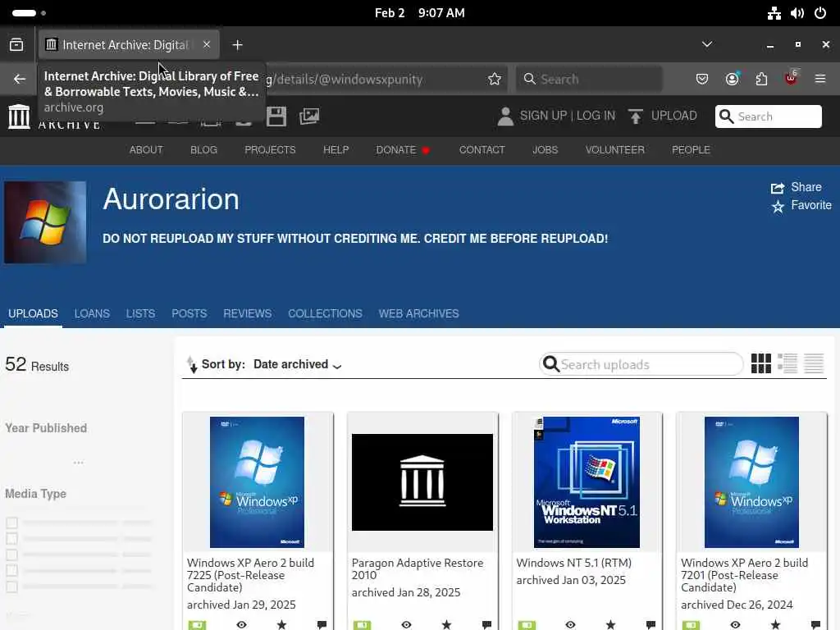Open the PEOPLE nav link
840x630 pixels.
click(x=691, y=150)
